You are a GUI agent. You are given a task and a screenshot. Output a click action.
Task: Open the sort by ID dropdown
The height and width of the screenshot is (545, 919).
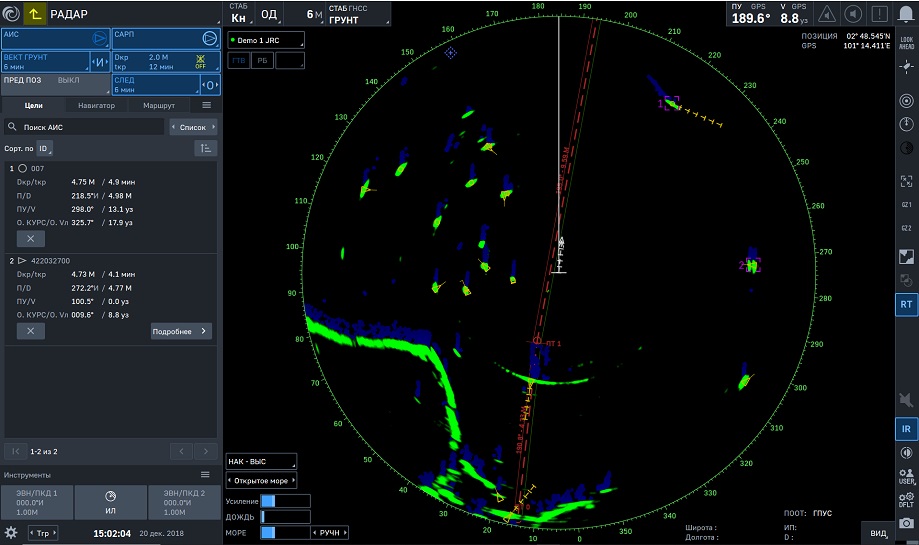(46, 148)
